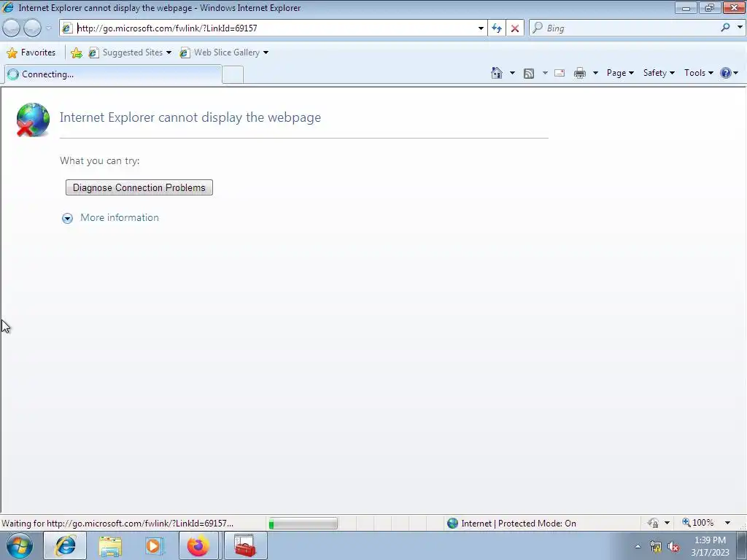The image size is (747, 560).
Task: Open Firefox from the taskbar
Action: click(x=198, y=546)
